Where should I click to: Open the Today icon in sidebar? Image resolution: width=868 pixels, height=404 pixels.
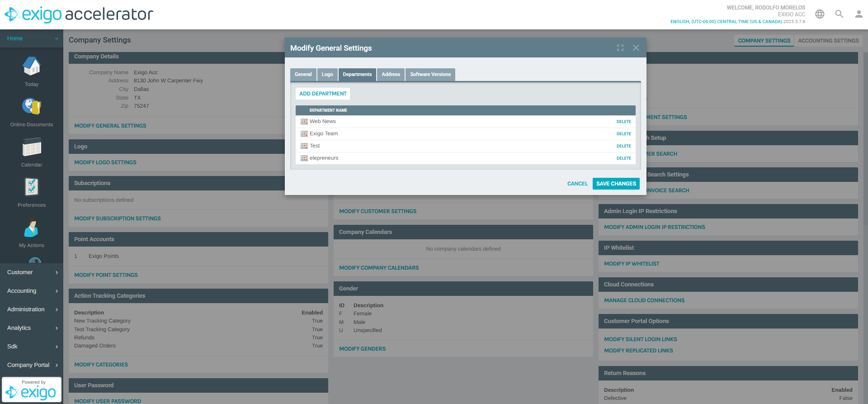(x=32, y=67)
